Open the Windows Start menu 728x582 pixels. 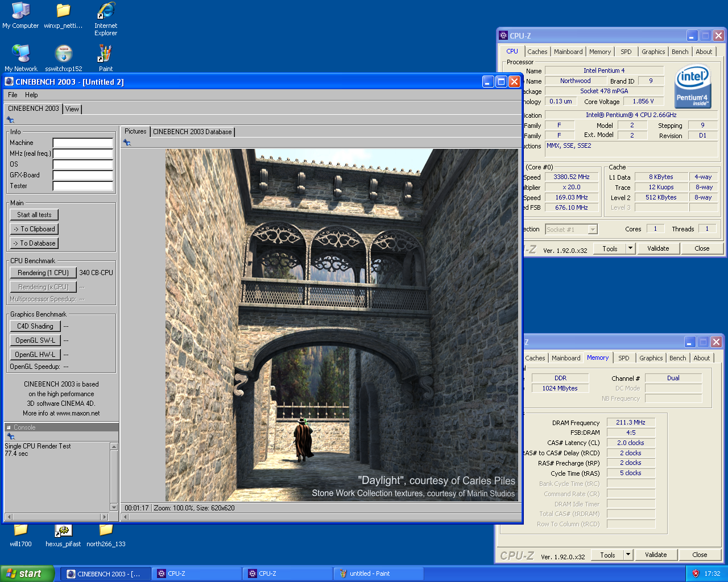point(27,573)
